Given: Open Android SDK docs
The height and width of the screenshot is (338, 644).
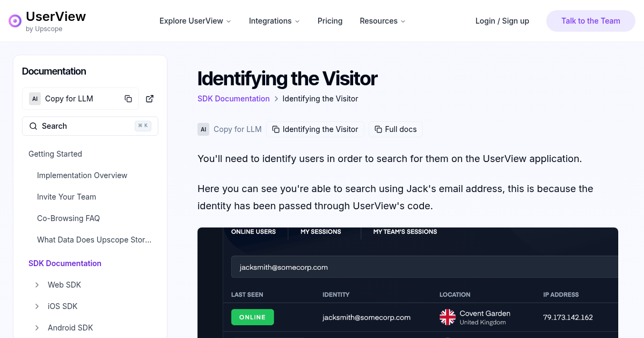Looking at the screenshot, I should click(x=70, y=328).
